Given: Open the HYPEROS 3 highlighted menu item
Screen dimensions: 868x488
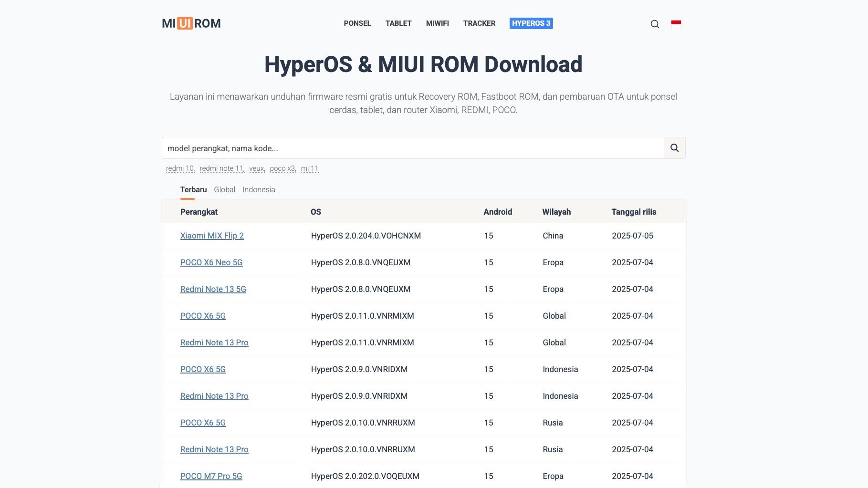Looking at the screenshot, I should point(531,23).
